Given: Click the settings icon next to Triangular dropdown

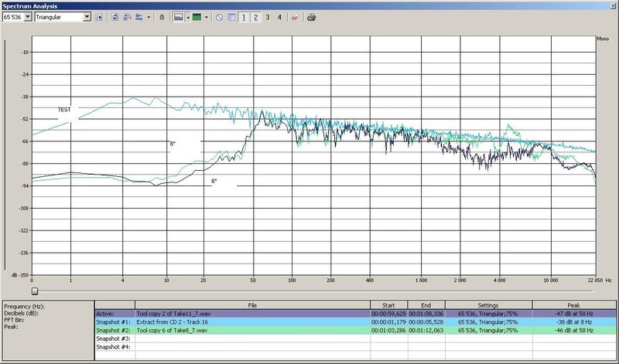Looking at the screenshot, I should (x=100, y=16).
